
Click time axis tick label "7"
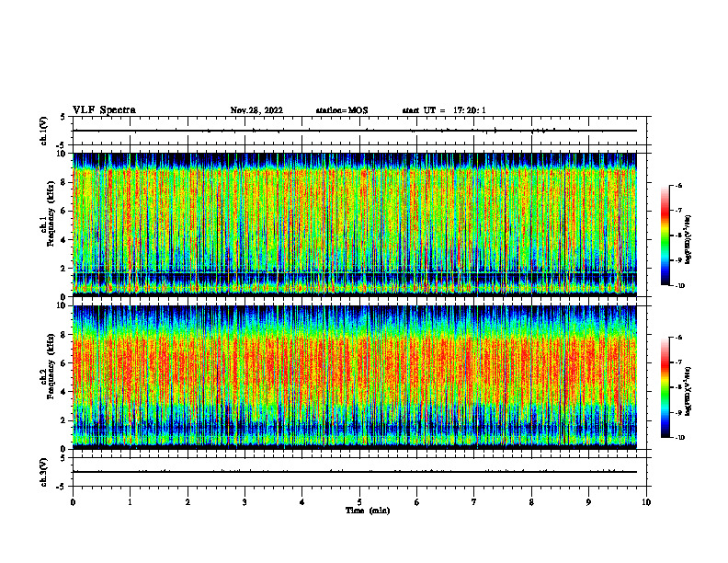click(x=474, y=502)
